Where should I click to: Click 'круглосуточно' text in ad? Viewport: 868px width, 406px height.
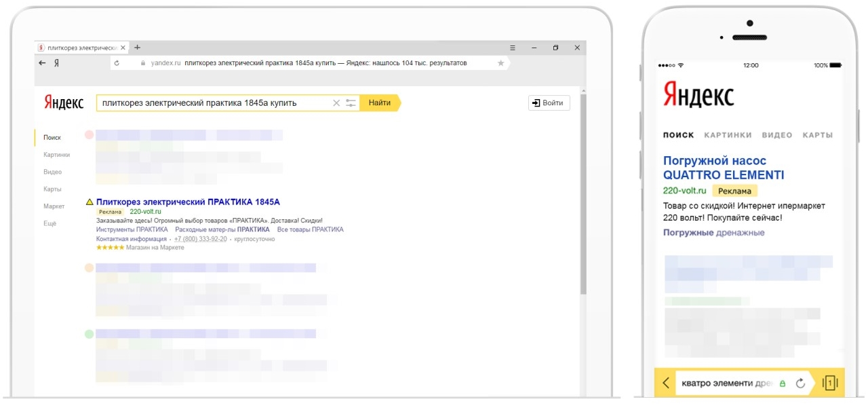click(254, 239)
